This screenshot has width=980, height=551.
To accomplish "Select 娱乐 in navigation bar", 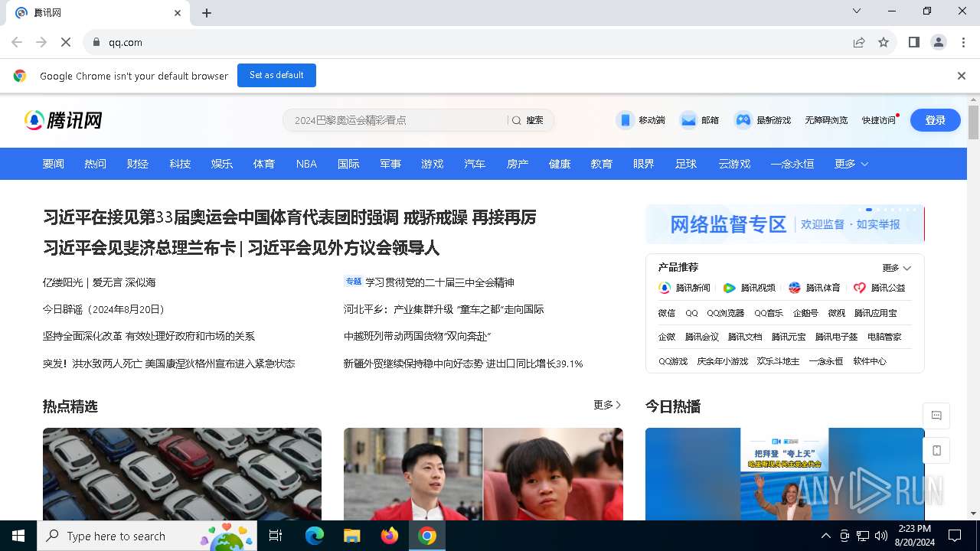I will (x=222, y=164).
